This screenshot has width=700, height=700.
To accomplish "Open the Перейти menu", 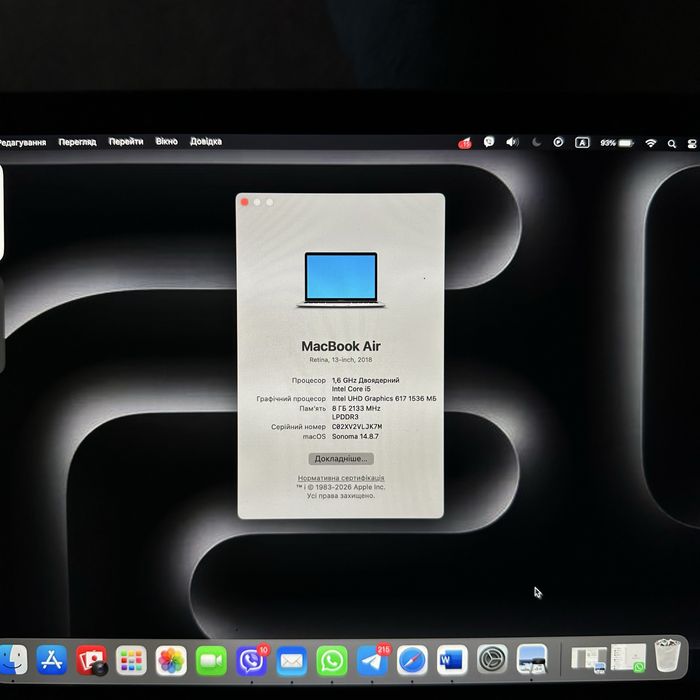I will [x=126, y=142].
